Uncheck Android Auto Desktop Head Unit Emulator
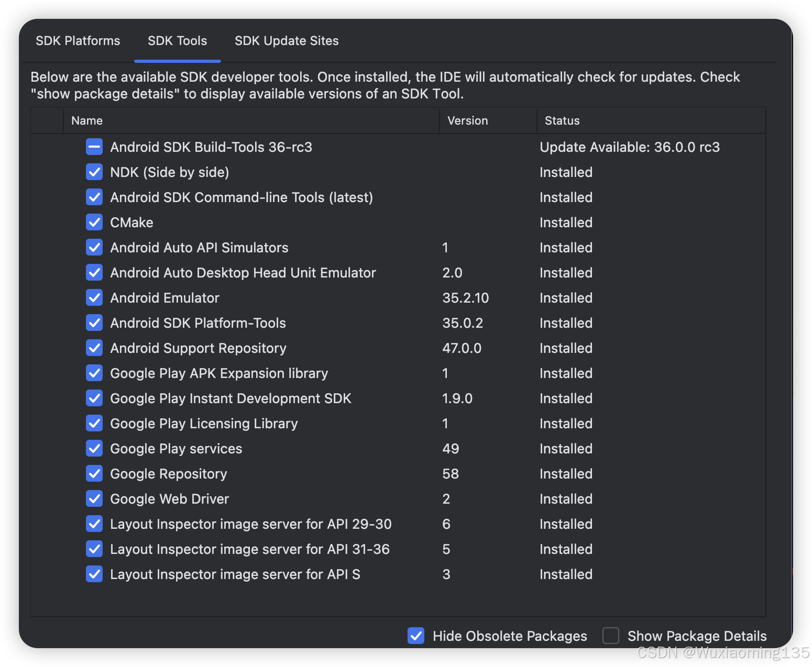The width and height of the screenshot is (812, 667). (x=94, y=273)
